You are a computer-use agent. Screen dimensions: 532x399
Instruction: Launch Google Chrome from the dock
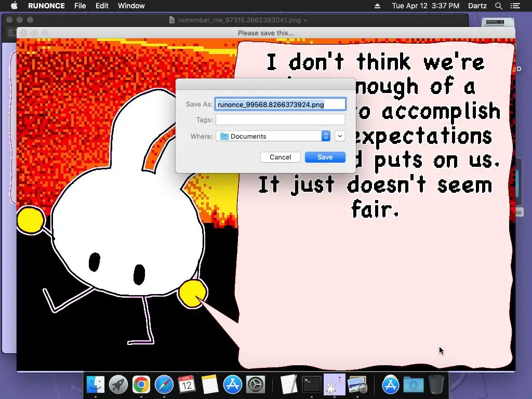tap(141, 385)
